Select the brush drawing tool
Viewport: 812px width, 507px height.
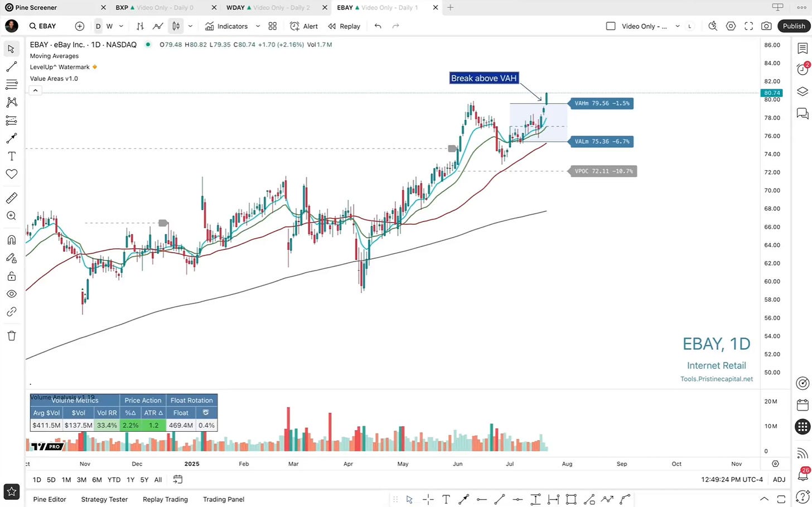pyautogui.click(x=11, y=138)
